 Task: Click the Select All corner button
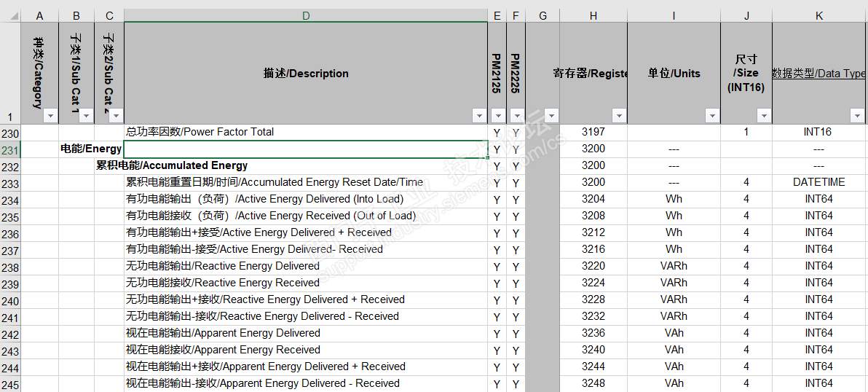(10, 16)
